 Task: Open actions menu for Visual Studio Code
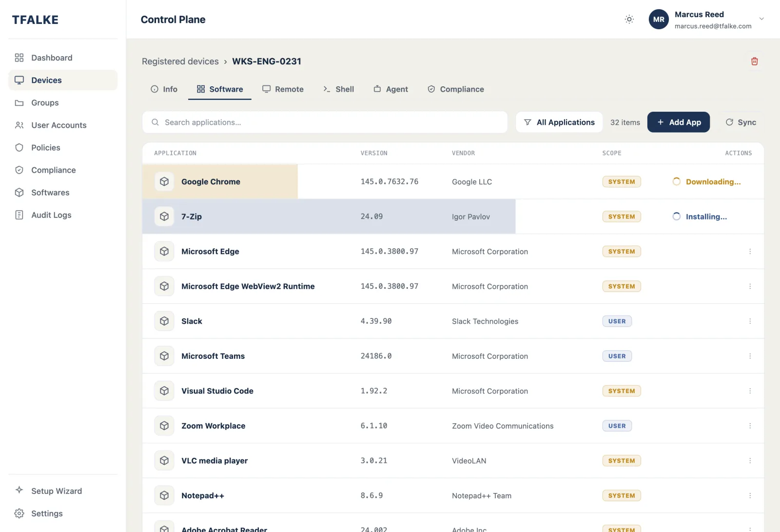click(750, 391)
